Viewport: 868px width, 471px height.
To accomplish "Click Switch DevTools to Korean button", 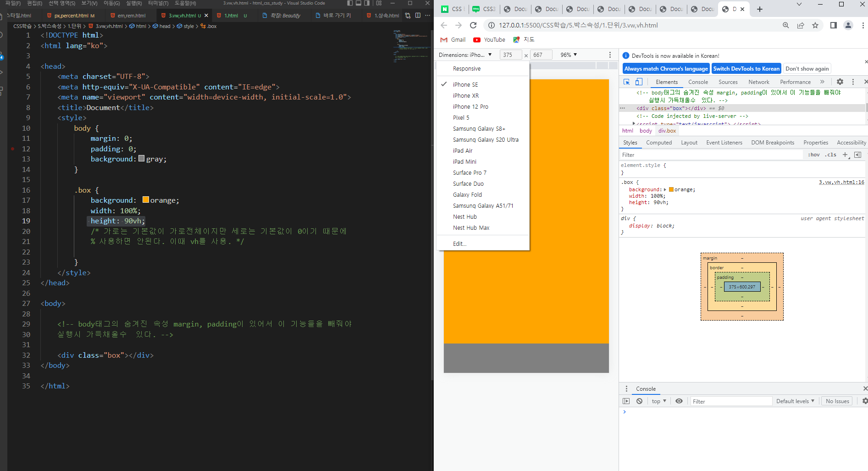I will click(746, 69).
